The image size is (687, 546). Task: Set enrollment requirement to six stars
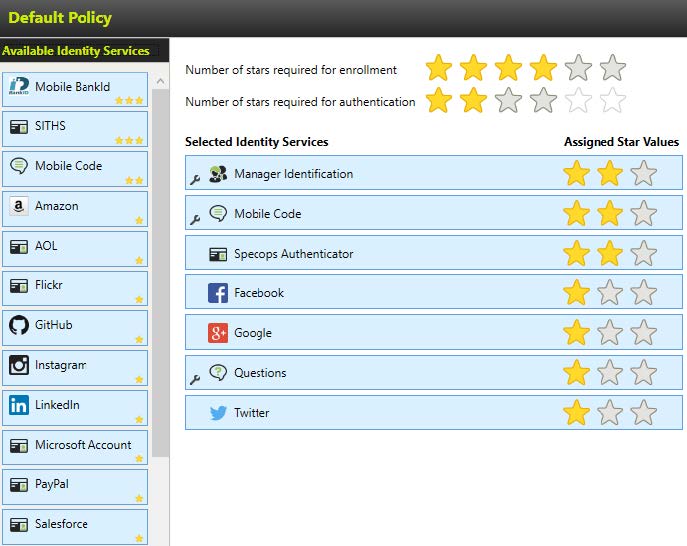point(613,67)
